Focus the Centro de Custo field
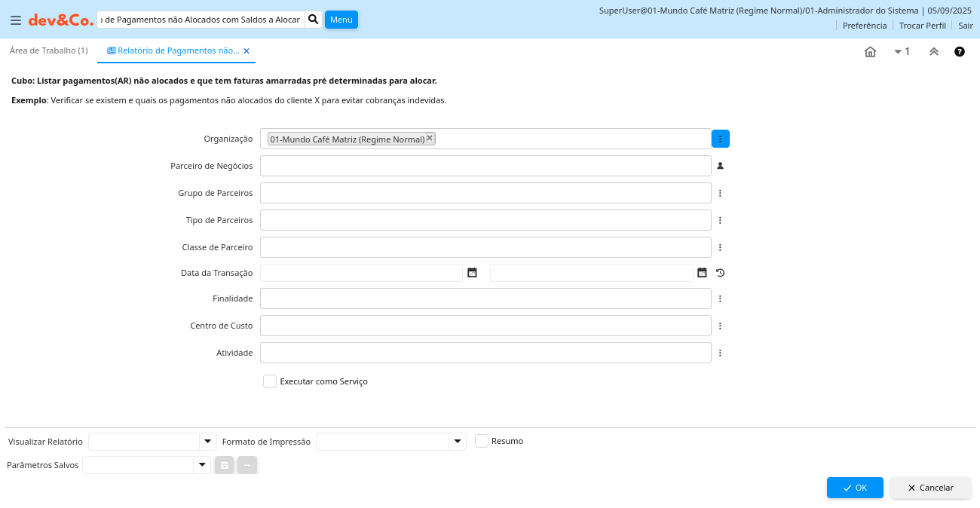This screenshot has height=508, width=980. (485, 326)
